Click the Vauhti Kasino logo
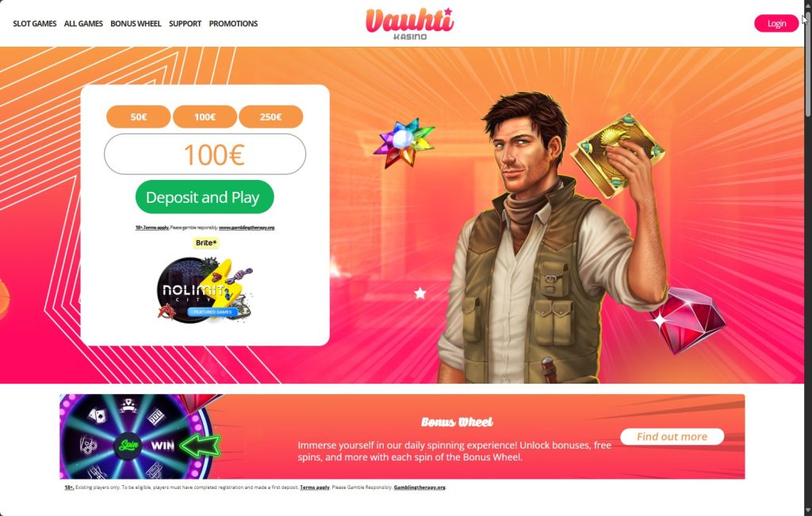This screenshot has width=812, height=516. click(410, 23)
